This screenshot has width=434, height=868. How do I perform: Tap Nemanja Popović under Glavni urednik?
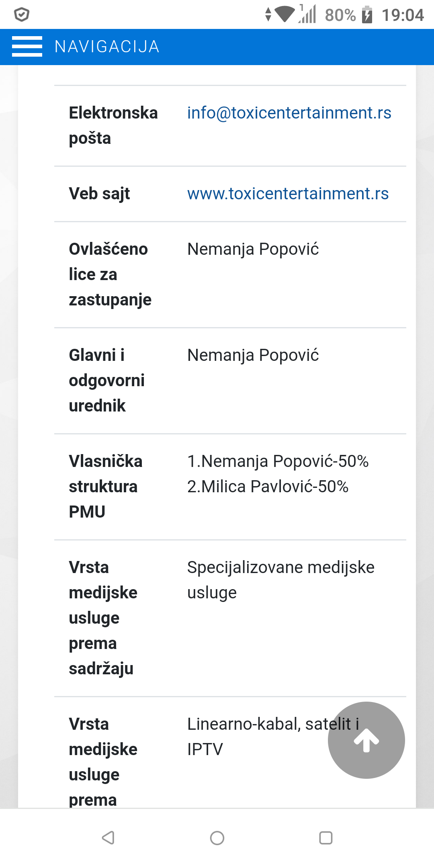tap(253, 355)
